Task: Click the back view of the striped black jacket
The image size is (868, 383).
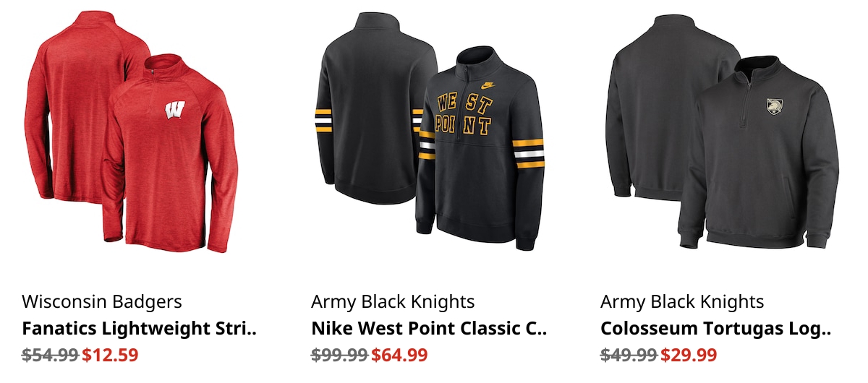Action: pos(376,108)
